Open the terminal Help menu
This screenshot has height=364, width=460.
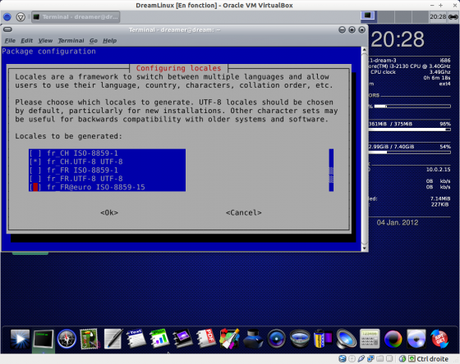coord(110,41)
